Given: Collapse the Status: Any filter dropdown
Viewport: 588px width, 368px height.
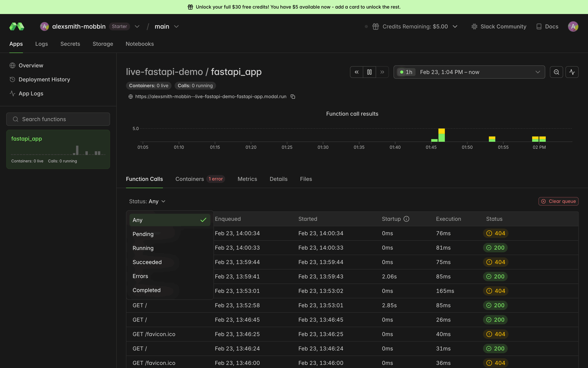Looking at the screenshot, I should pos(147,201).
